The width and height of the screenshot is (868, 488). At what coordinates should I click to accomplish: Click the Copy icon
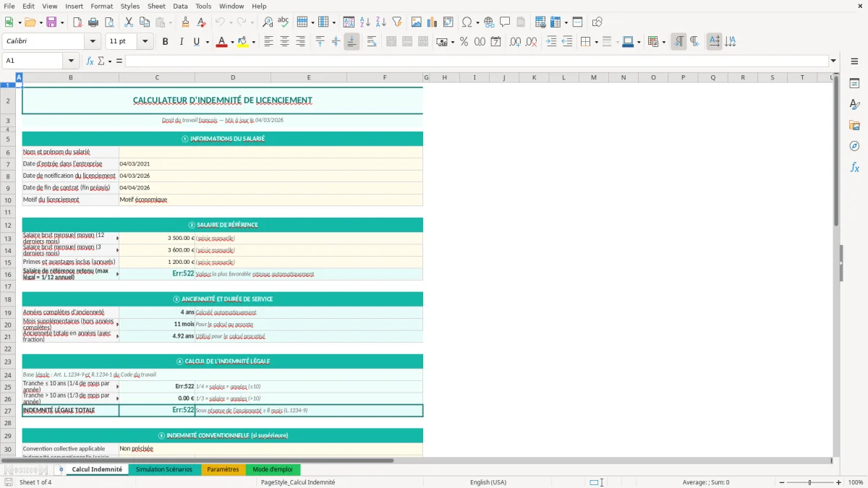pyautogui.click(x=145, y=22)
